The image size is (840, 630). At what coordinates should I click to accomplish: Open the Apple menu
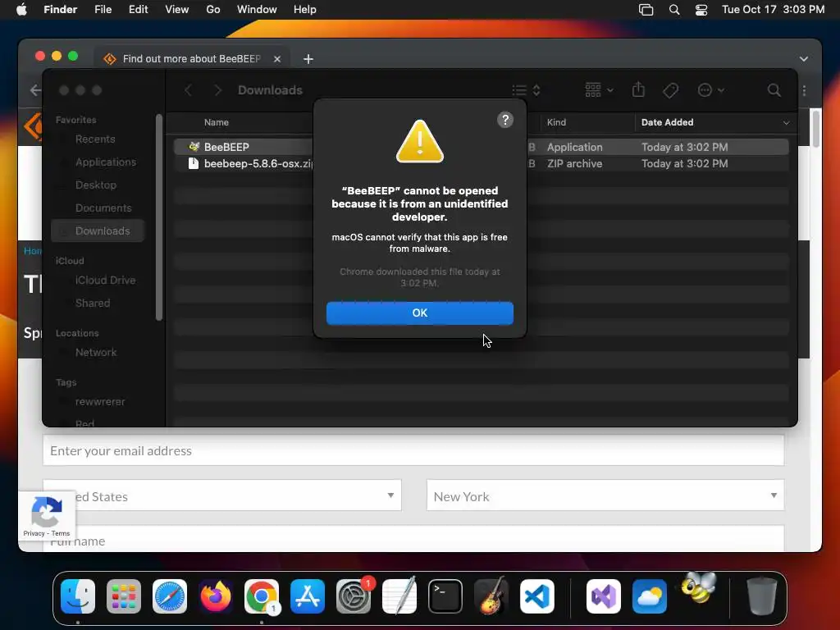pyautogui.click(x=21, y=10)
